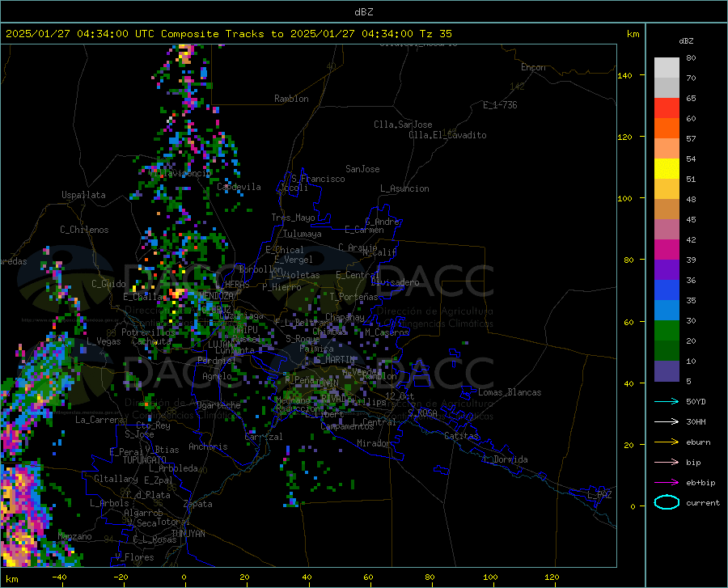Screen dimensions: 728x588
Task: Click the TUNUYAN label
Action: pyautogui.click(x=188, y=534)
